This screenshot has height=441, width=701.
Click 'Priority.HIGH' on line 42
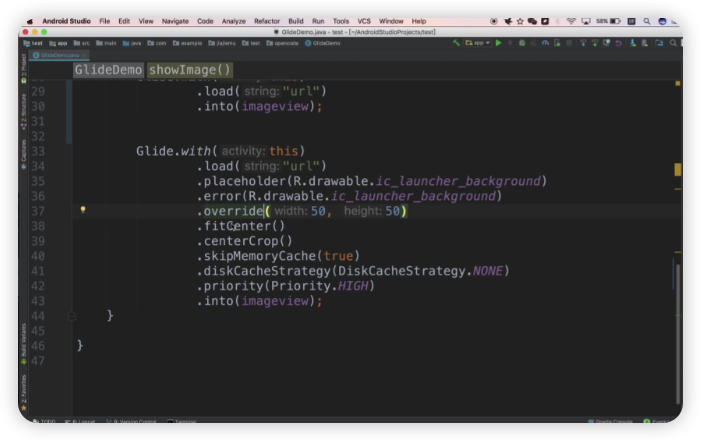click(x=320, y=286)
